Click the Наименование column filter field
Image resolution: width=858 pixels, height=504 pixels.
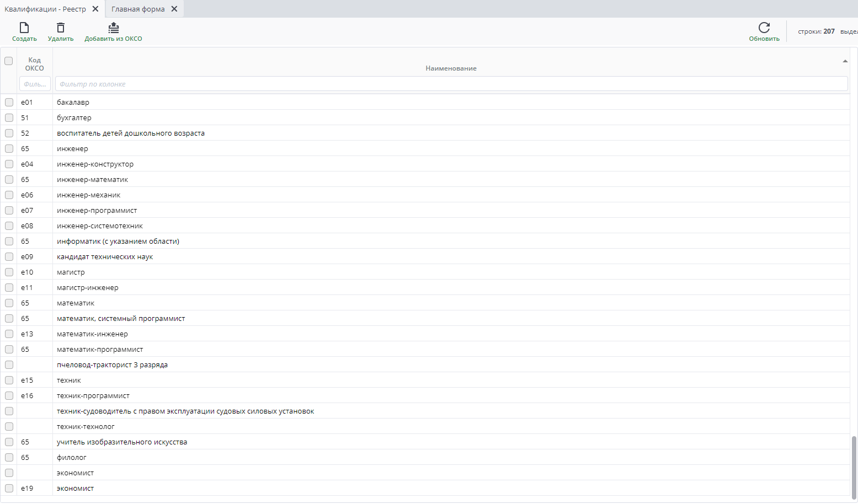pos(451,84)
